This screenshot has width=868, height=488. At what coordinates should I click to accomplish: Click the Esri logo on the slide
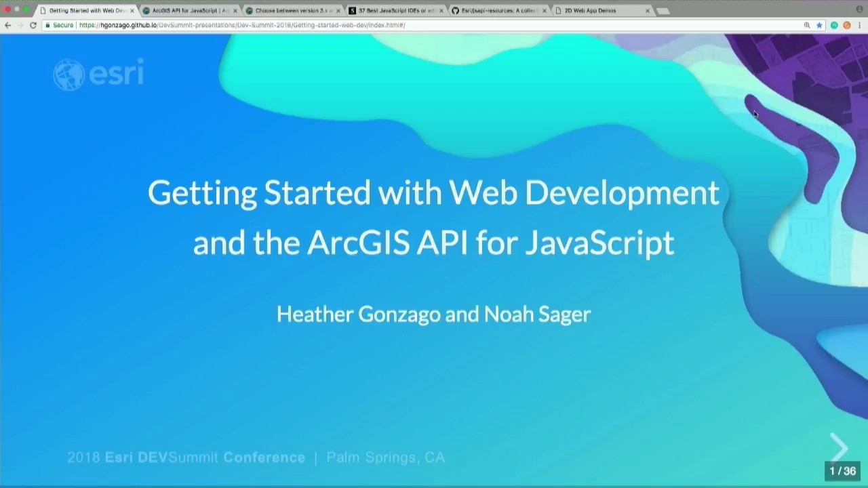(98, 75)
